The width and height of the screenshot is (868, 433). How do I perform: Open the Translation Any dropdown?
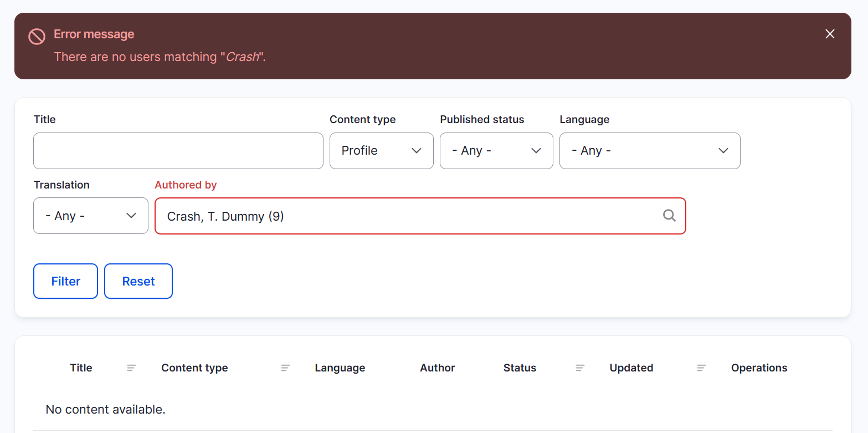[90, 216]
